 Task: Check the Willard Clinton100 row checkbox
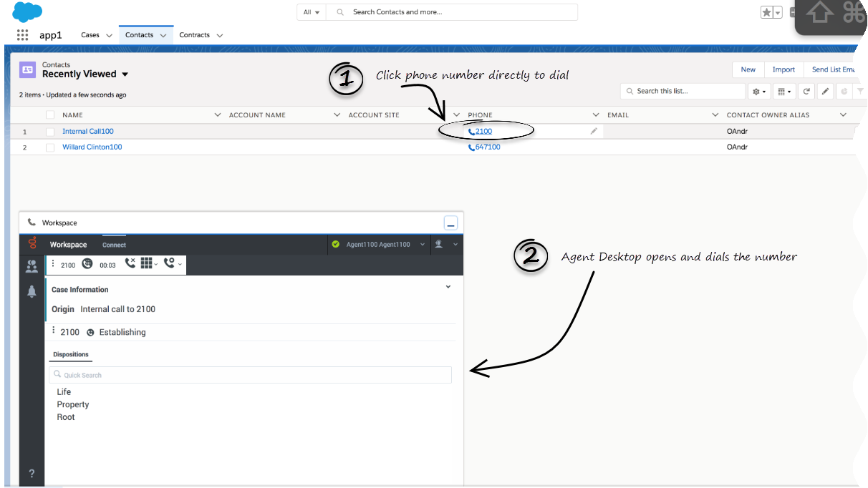coord(50,147)
